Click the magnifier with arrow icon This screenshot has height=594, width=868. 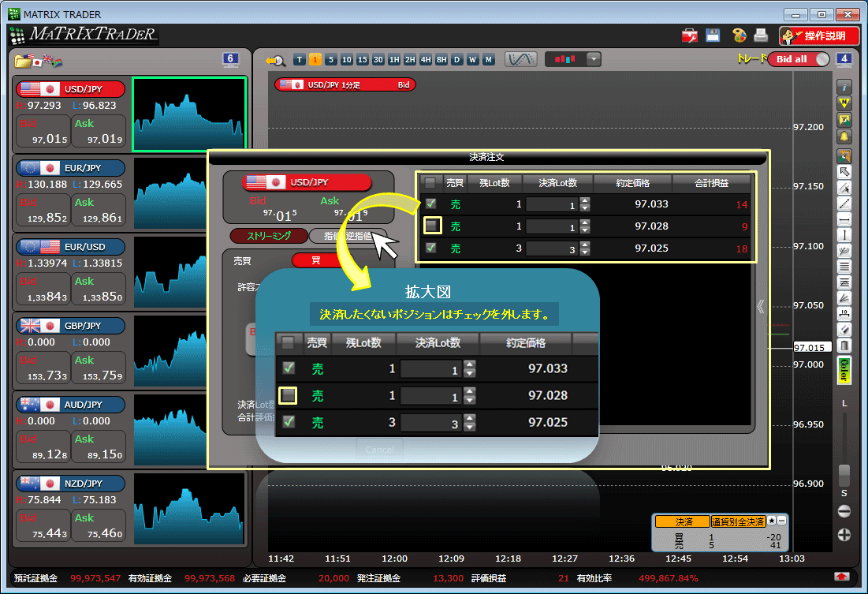(x=275, y=60)
